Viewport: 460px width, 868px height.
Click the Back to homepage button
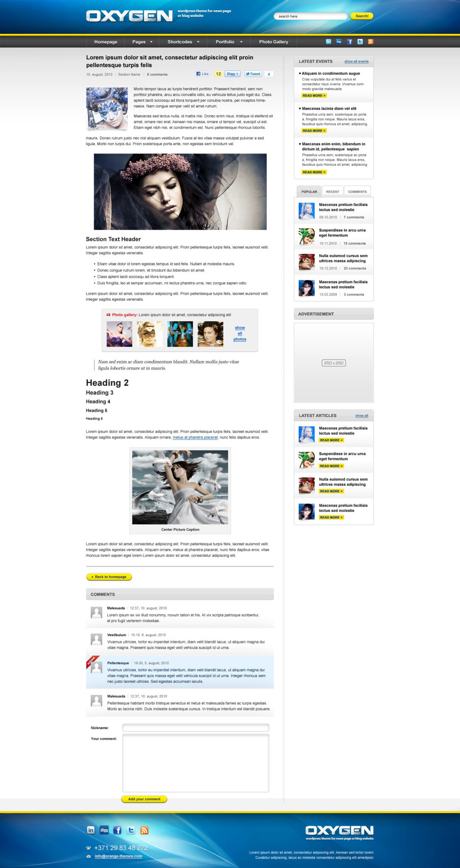tap(109, 577)
